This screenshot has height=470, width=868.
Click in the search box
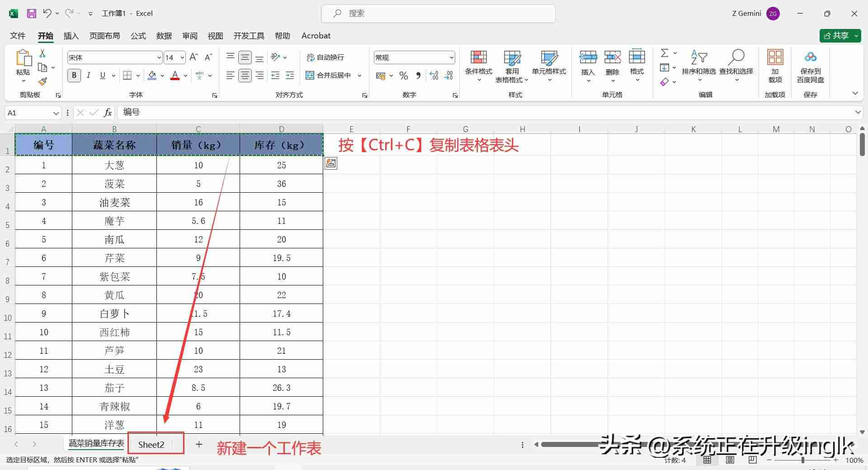(x=439, y=14)
